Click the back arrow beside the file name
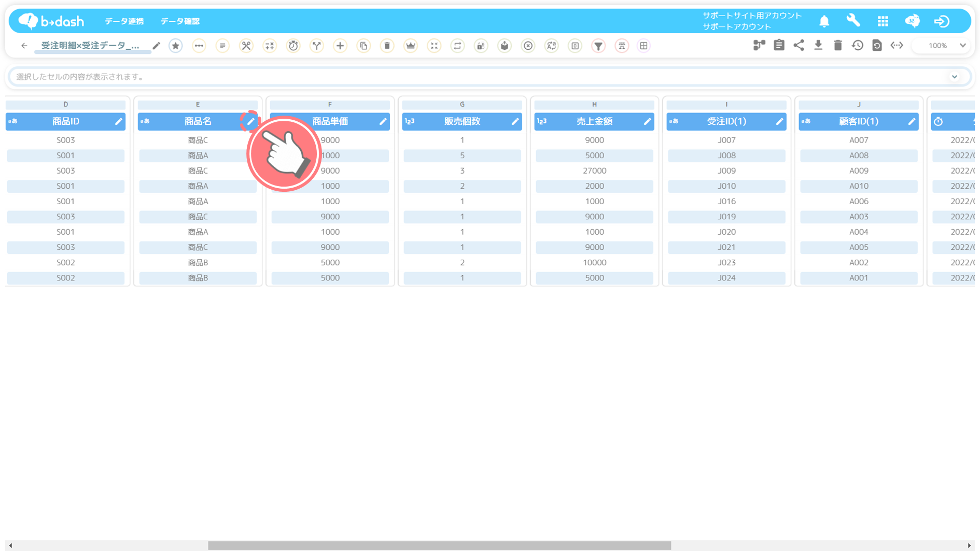 tap(24, 46)
